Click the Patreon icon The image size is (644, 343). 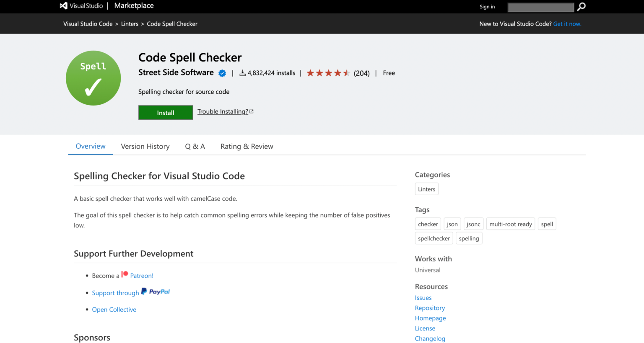tap(125, 273)
